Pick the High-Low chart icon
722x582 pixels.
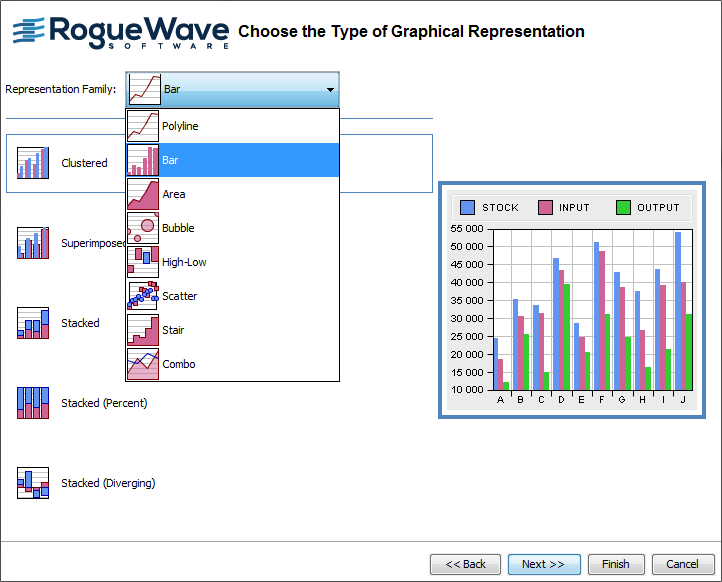point(143,262)
